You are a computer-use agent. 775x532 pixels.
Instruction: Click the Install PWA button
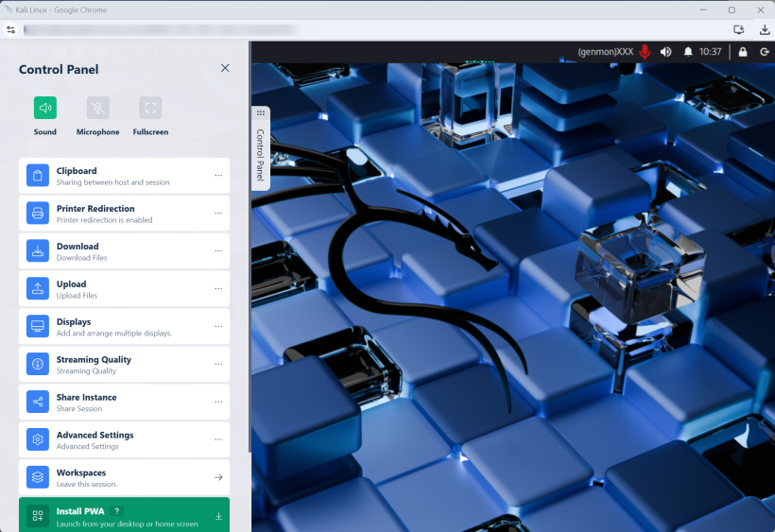click(x=123, y=516)
